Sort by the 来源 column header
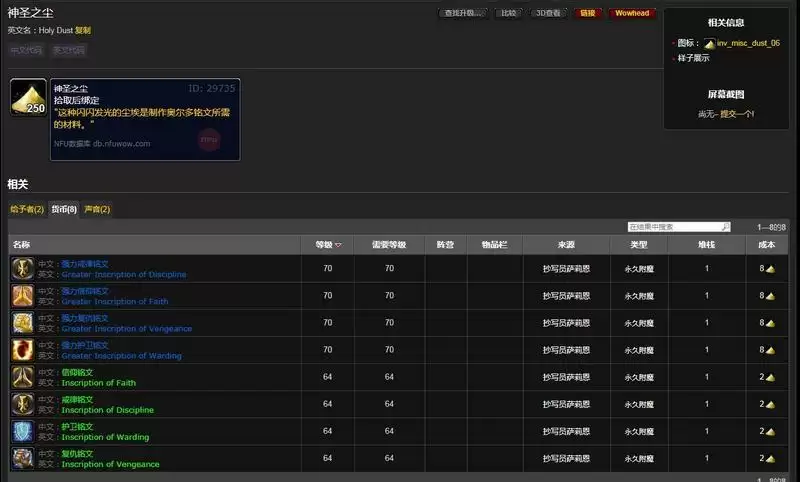 pos(566,245)
